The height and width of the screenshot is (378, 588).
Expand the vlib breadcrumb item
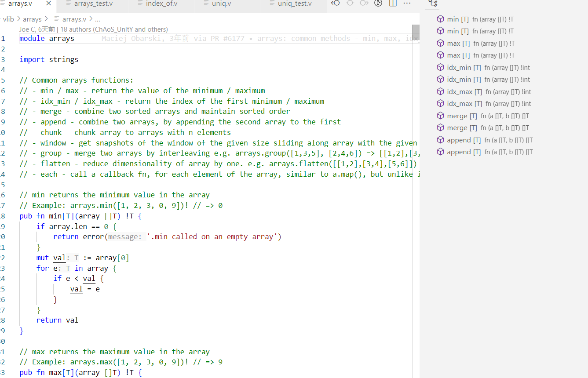point(9,19)
